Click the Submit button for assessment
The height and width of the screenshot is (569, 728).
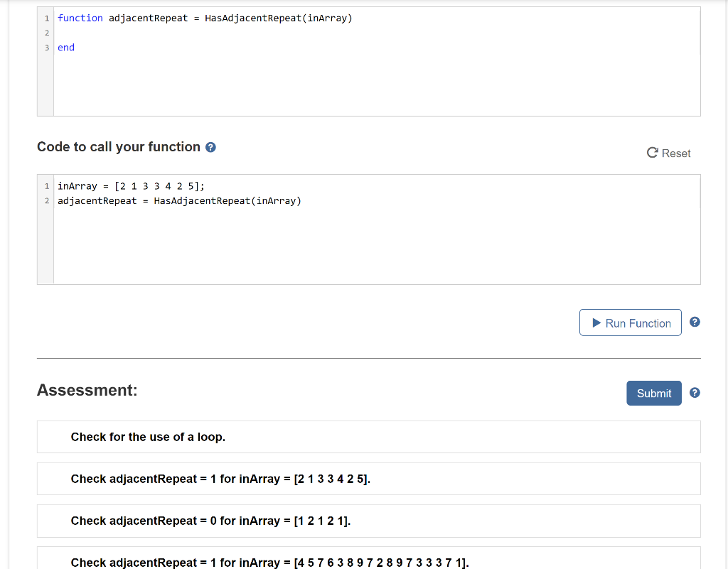pos(653,393)
